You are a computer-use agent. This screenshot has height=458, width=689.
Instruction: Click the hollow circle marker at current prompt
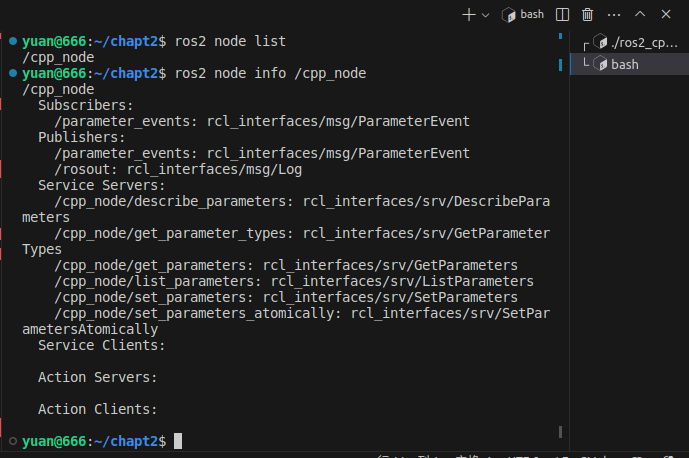pyautogui.click(x=13, y=441)
